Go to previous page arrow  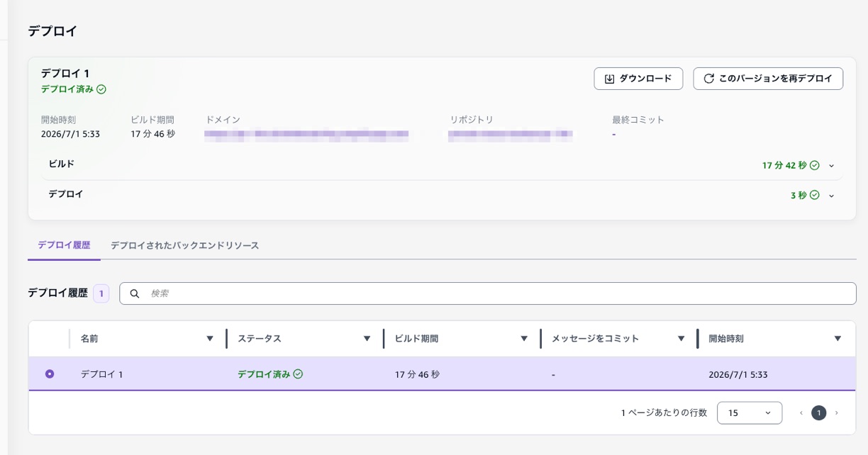[x=801, y=412]
